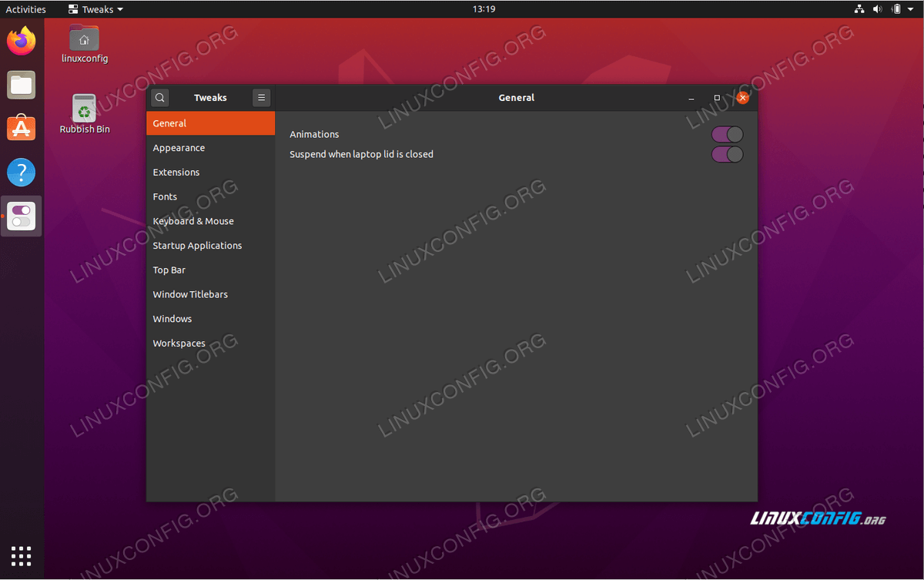Select the Workspaces category
Viewport: 924px width, 580px height.
(210, 344)
